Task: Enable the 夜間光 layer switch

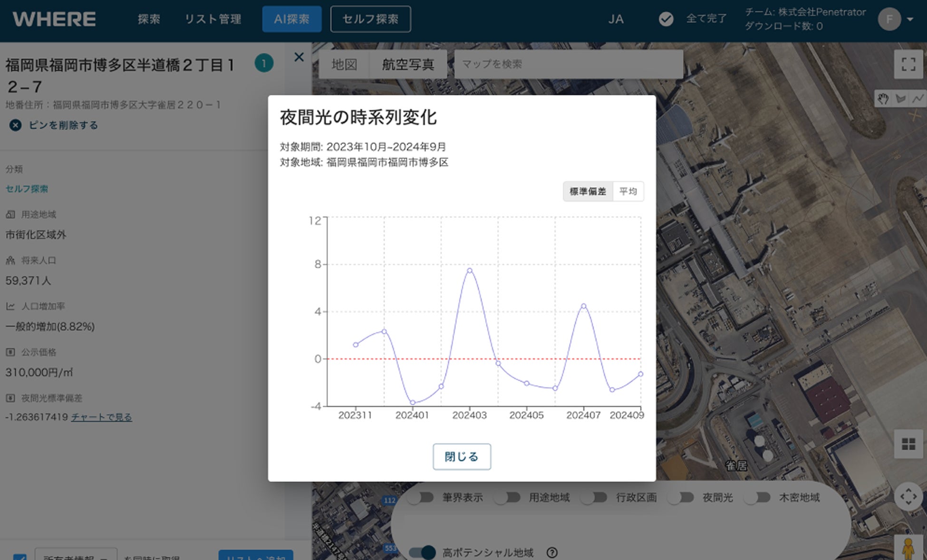Action: [681, 497]
